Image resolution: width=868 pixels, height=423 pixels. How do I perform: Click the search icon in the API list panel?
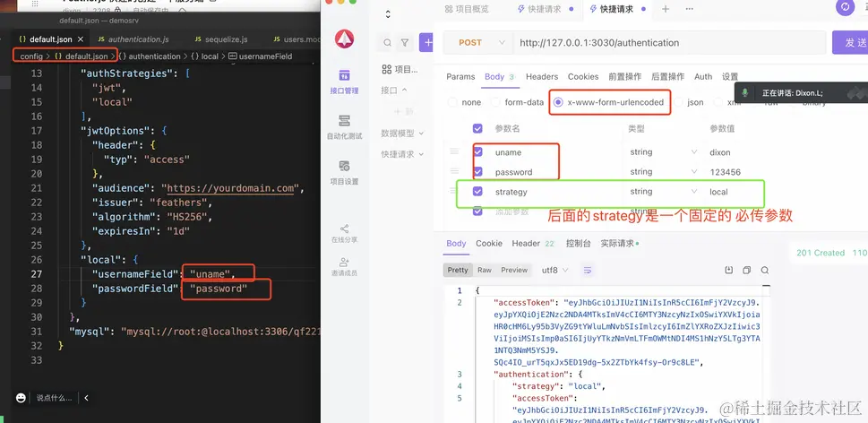click(x=387, y=43)
